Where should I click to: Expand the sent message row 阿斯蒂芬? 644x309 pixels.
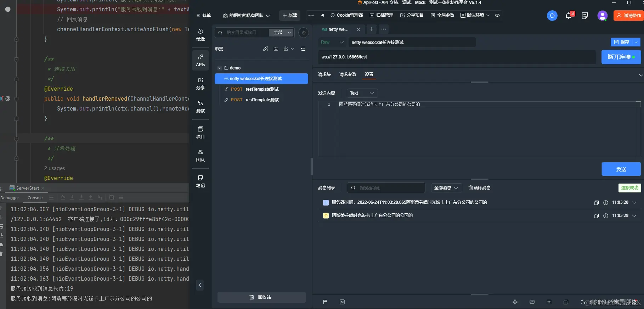[x=634, y=216]
